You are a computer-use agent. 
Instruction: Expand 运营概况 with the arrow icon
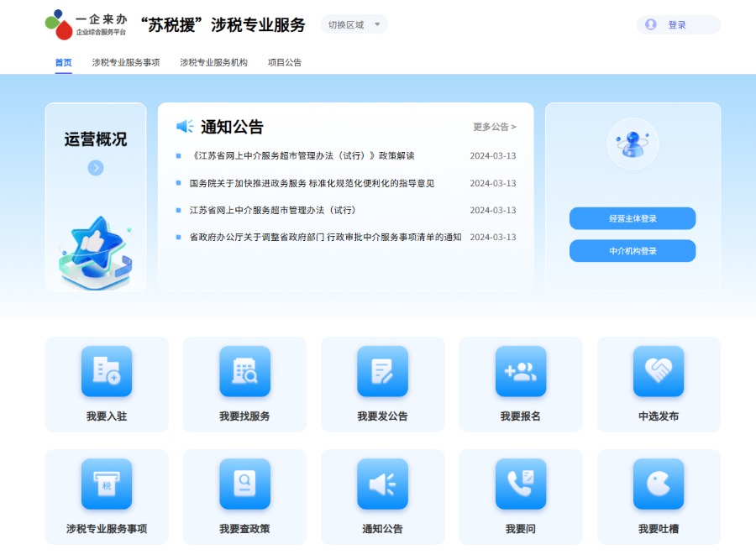click(x=96, y=168)
